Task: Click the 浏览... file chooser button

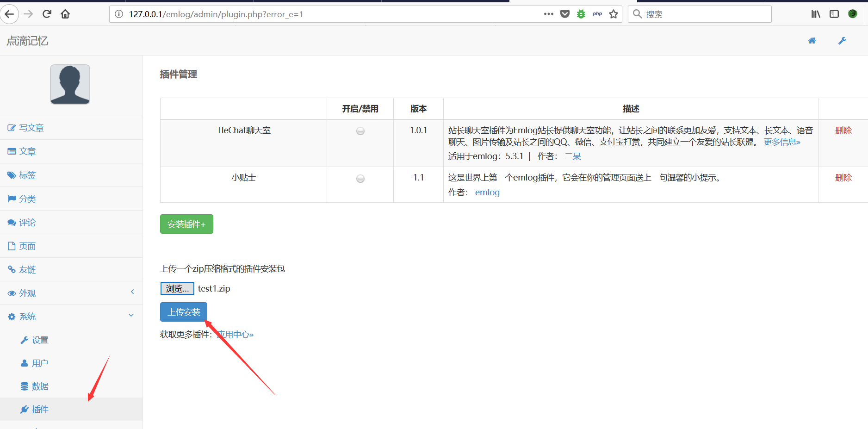Action: [x=177, y=288]
